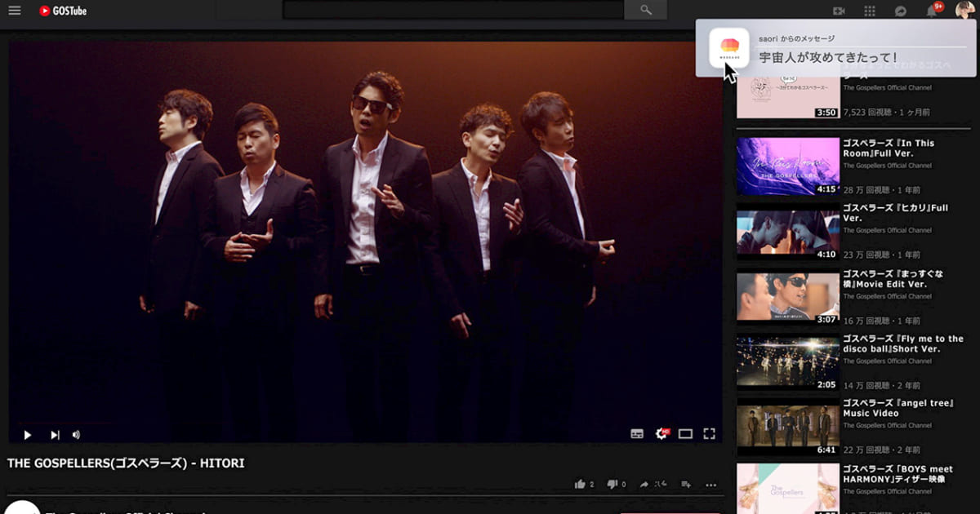Open the user avatar account menu

964,10
